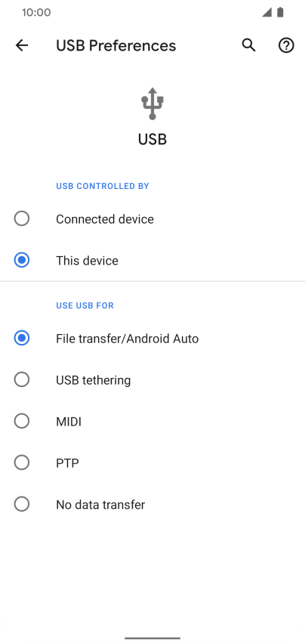Screen dimensions: 305x644
Task: Tap the status bar clock 10:00
Action: click(36, 12)
